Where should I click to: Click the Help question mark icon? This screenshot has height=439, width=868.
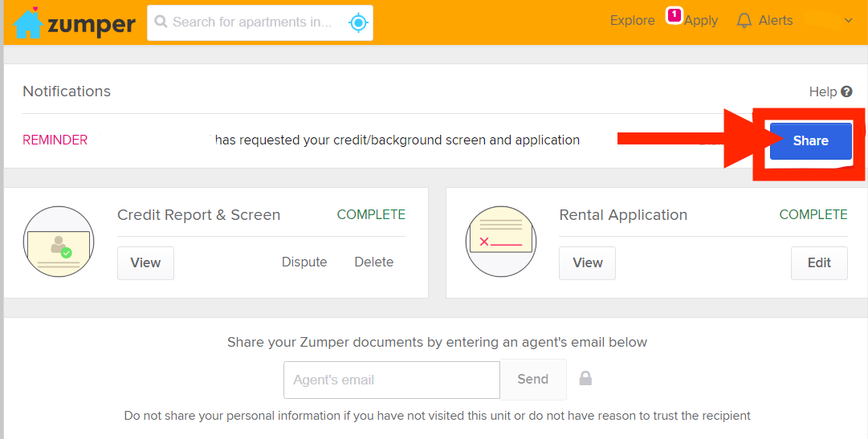pyautogui.click(x=846, y=91)
